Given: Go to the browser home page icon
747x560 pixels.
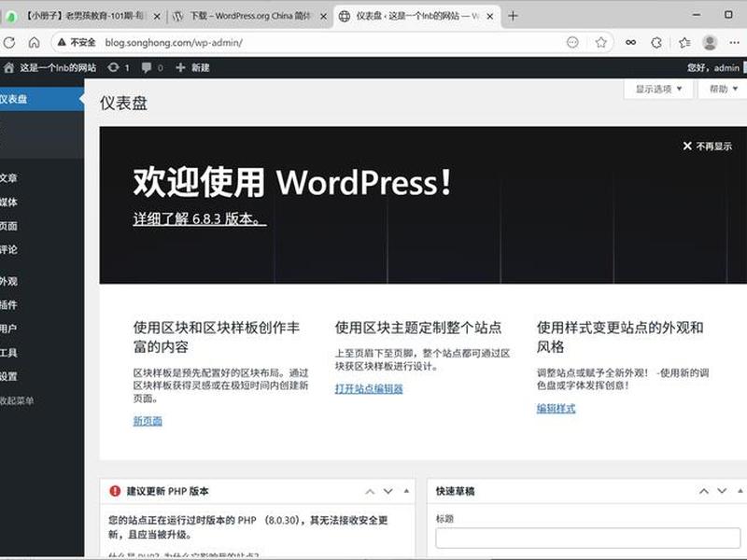Looking at the screenshot, I should [35, 42].
